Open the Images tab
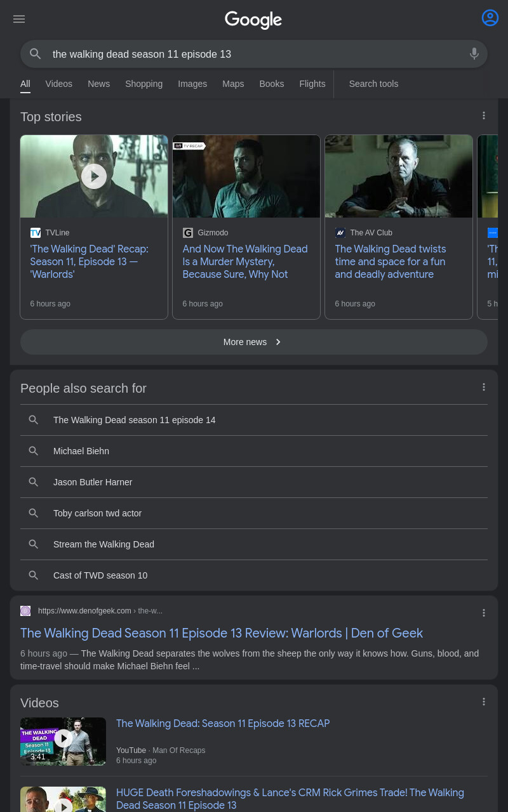This screenshot has width=508, height=812. point(192,84)
